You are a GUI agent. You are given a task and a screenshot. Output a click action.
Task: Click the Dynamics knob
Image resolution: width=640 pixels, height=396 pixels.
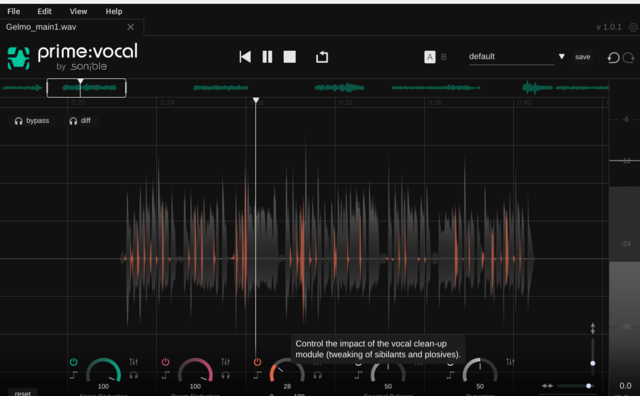coord(480,370)
